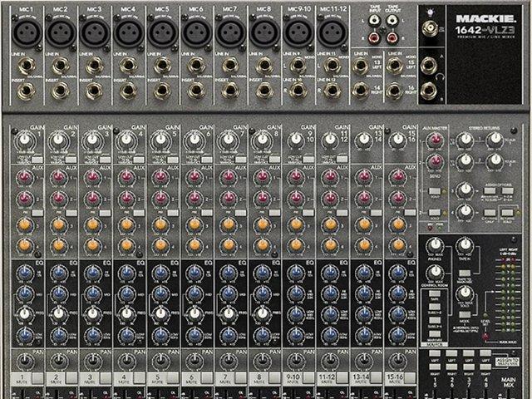
Task: Click the LEVEL SET LED indicator
Action: point(485,314)
